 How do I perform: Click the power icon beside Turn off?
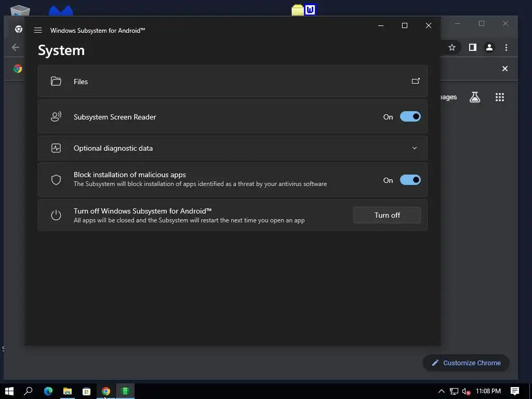(56, 215)
